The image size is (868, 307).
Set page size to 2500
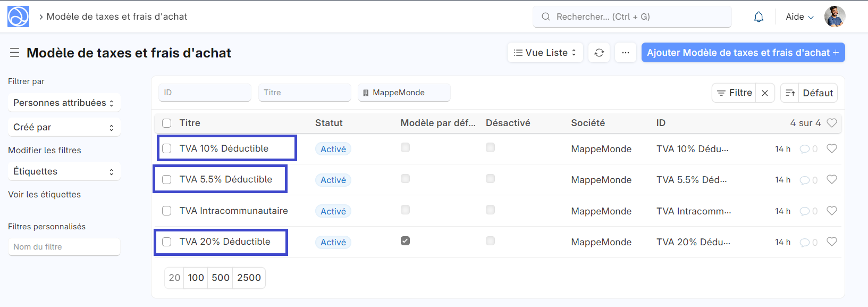tap(249, 278)
